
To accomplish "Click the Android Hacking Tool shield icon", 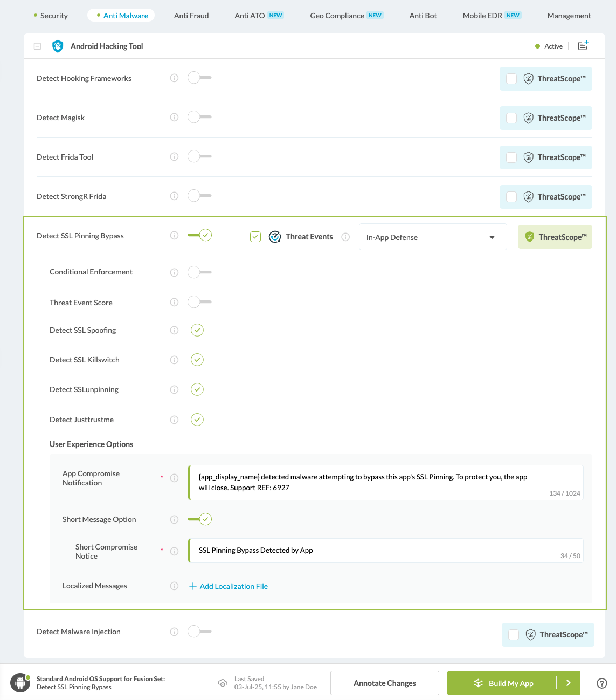I will pyautogui.click(x=58, y=46).
